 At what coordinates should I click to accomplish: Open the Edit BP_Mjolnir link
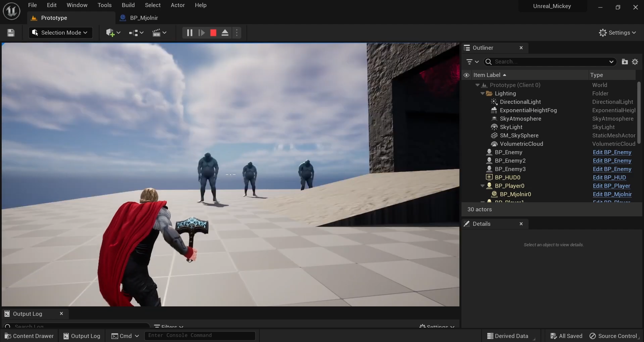(612, 194)
